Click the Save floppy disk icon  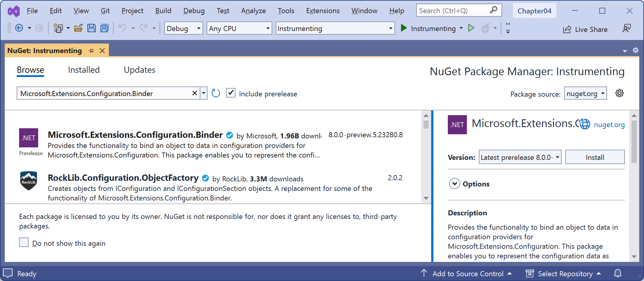pos(92,28)
